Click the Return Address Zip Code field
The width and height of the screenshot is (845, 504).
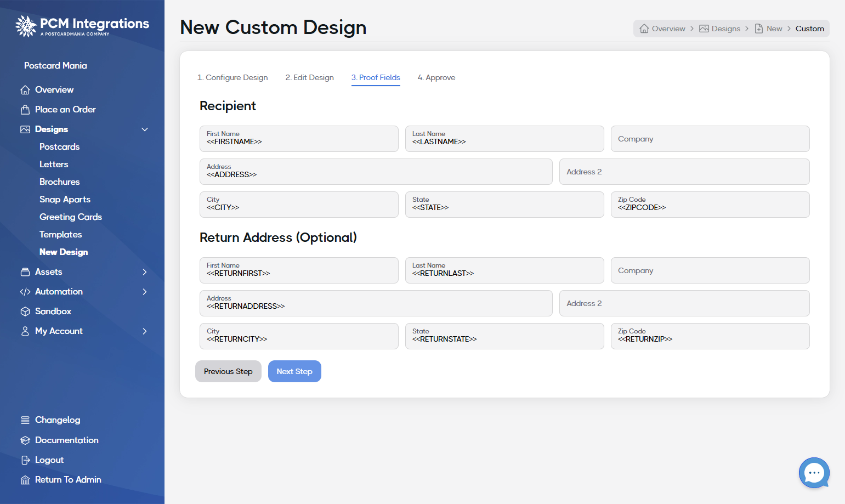(710, 336)
